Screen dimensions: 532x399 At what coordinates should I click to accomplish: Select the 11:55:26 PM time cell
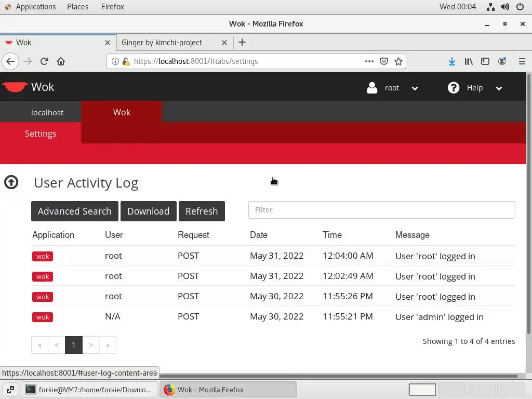click(348, 296)
